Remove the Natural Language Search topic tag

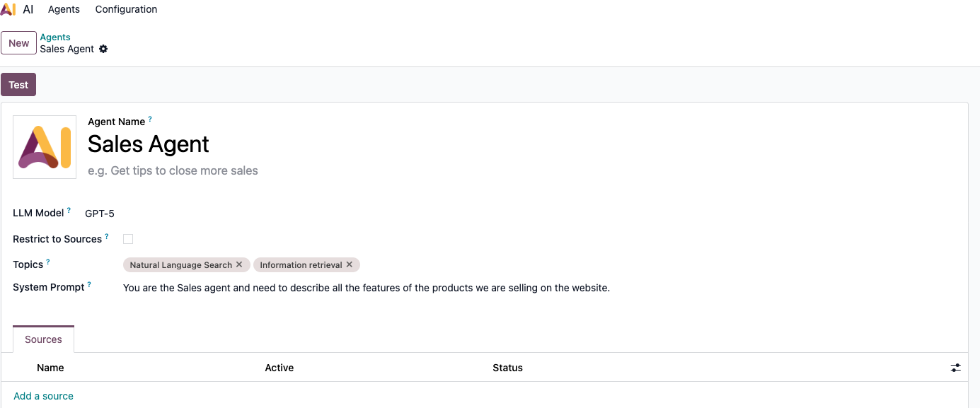coord(239,264)
